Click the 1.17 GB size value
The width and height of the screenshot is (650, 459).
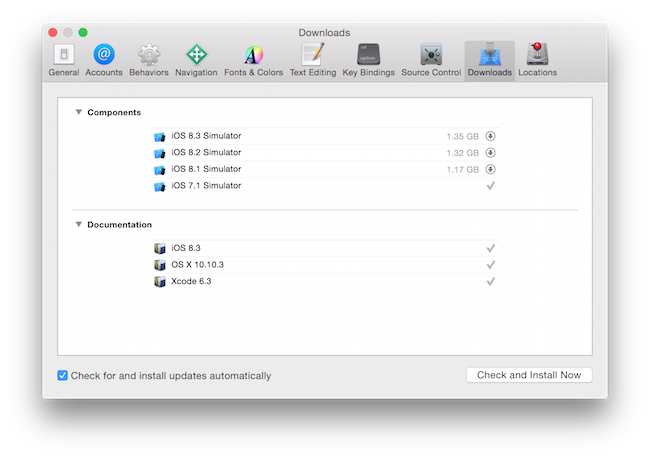click(x=463, y=170)
